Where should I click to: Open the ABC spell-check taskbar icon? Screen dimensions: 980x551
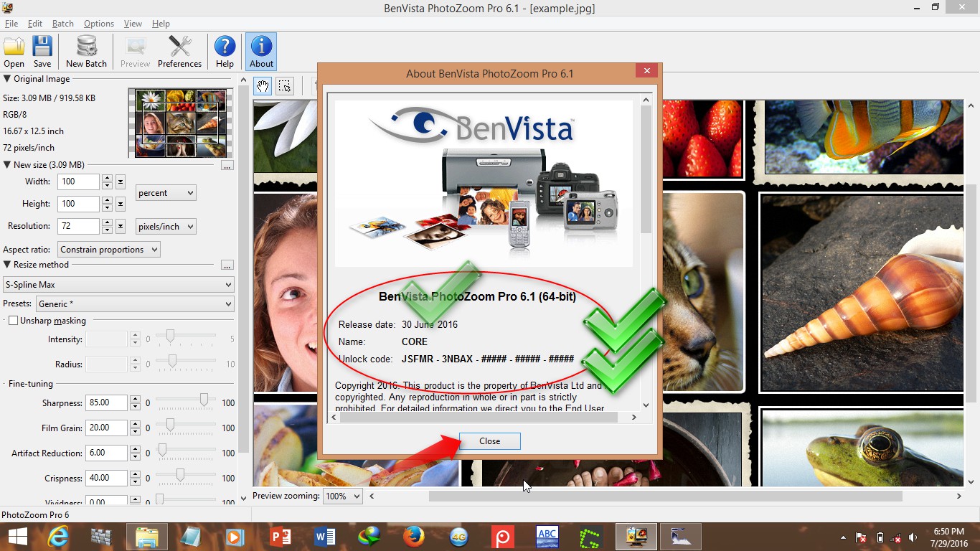547,536
